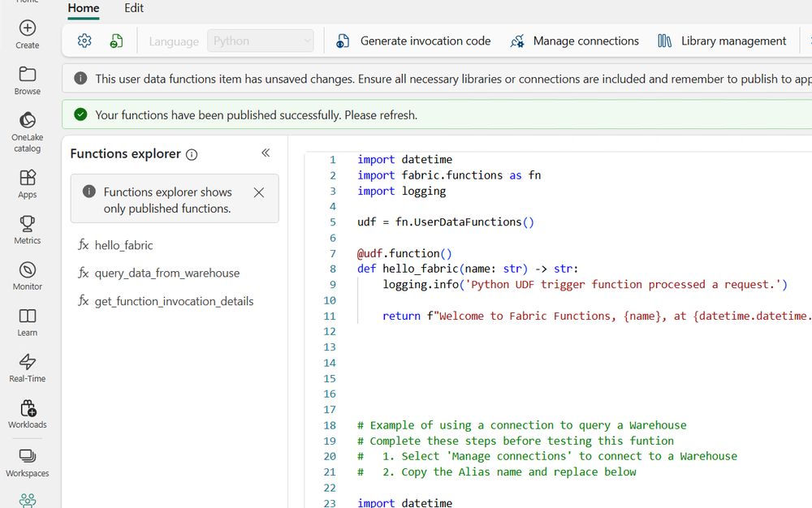The image size is (812, 508).
Task: Collapse the Functions explorer panel
Action: (266, 153)
